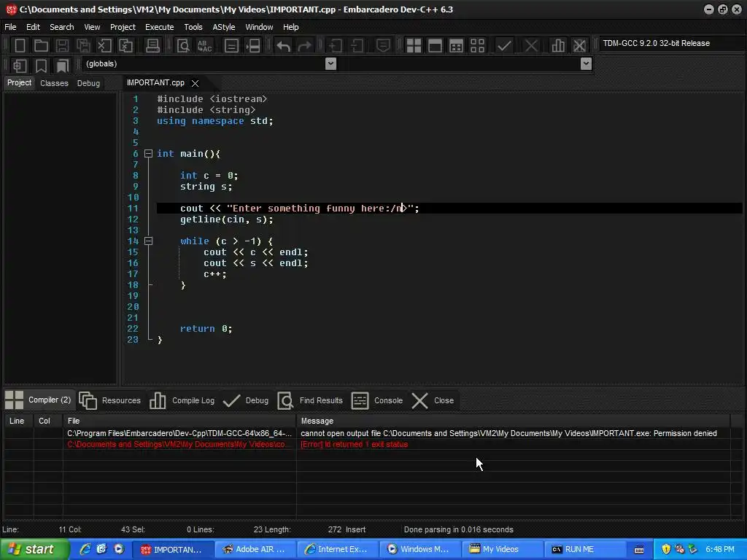Open the Edit menu

coord(33,27)
